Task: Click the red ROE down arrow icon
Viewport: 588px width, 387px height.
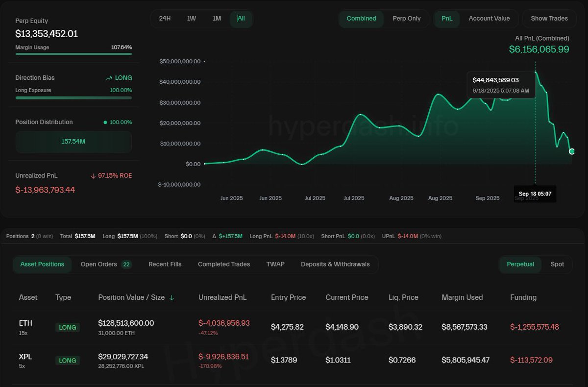Action: (94, 175)
